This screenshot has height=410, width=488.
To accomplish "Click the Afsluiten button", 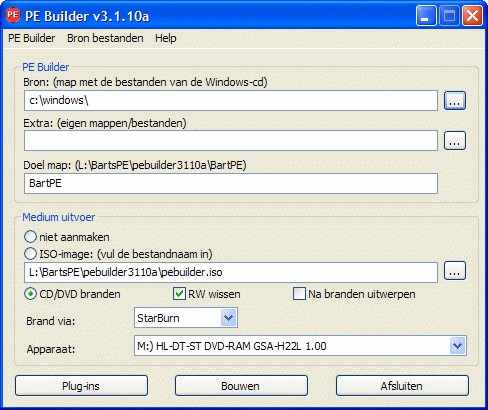I will pos(402,386).
